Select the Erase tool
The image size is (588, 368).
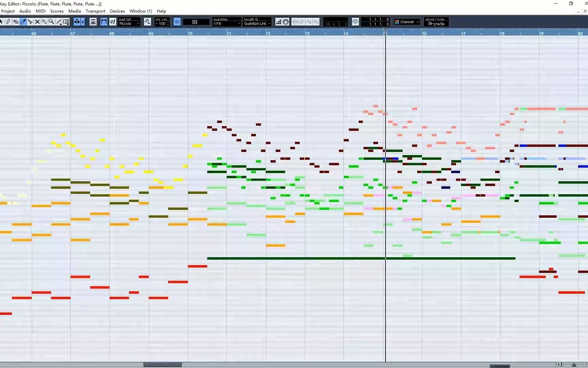click(16, 22)
